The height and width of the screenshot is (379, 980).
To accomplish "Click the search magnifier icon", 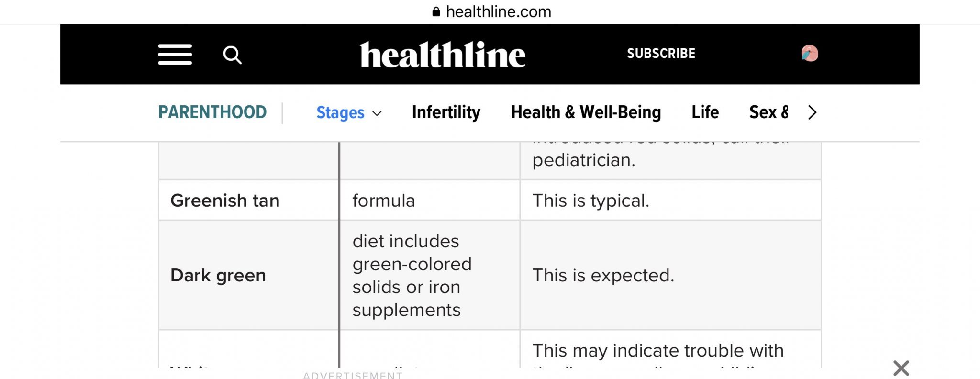I will pos(232,55).
